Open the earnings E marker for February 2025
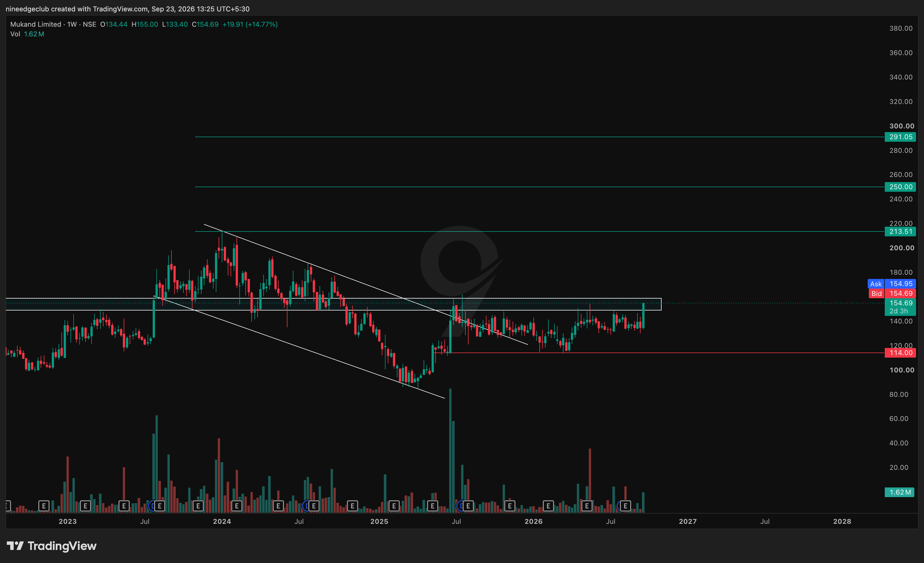 point(394,506)
